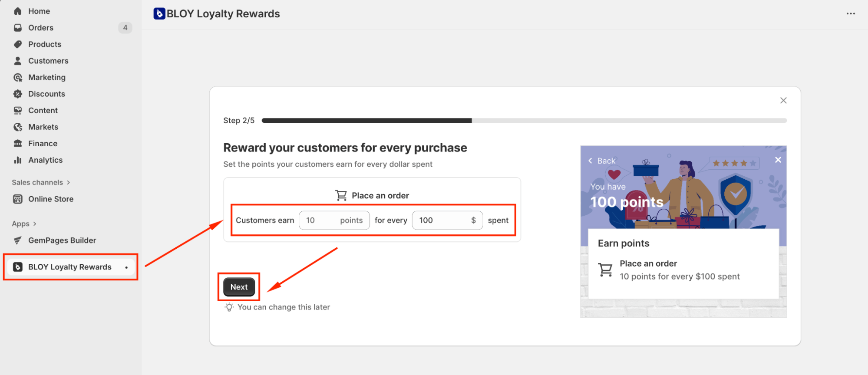The height and width of the screenshot is (375, 868).
Task: Click the Analytics bar chart icon
Action: pos(18,160)
